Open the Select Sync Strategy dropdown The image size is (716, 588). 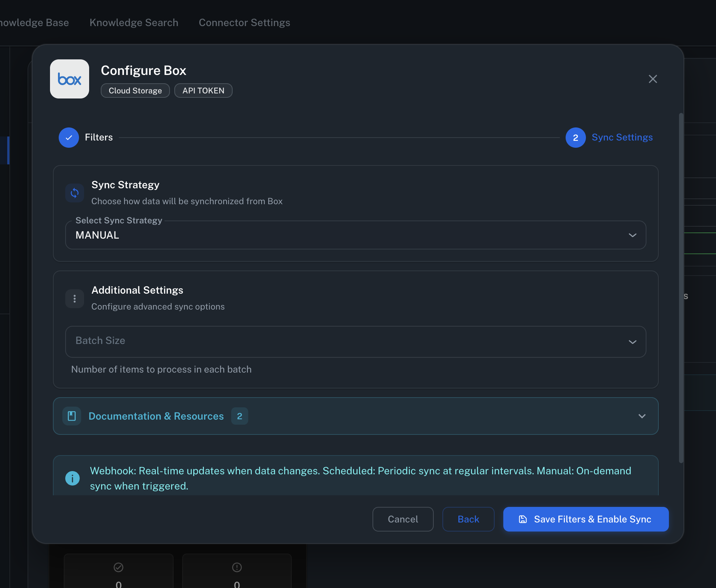633,235
